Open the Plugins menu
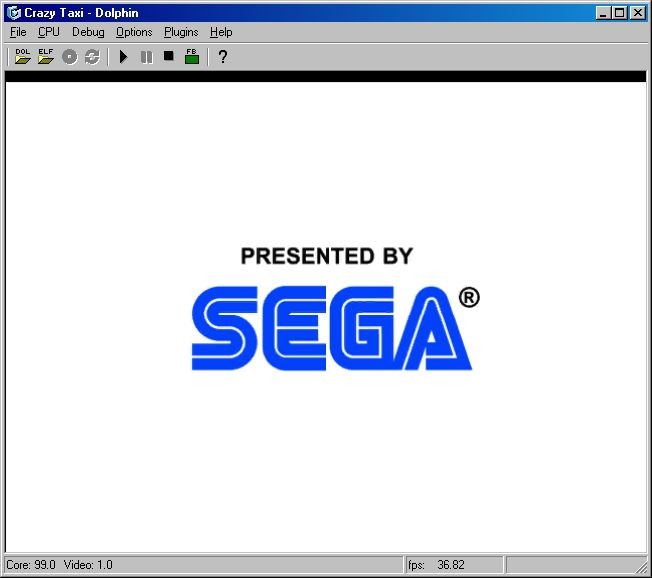This screenshot has width=652, height=578. click(x=181, y=32)
